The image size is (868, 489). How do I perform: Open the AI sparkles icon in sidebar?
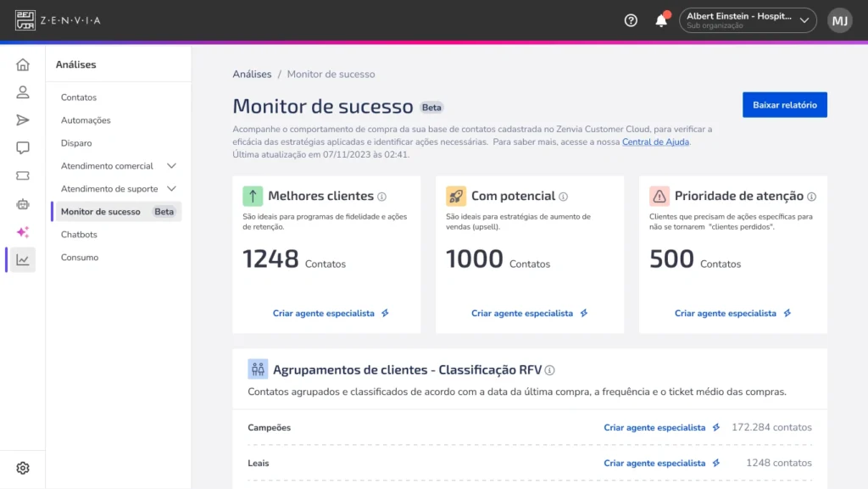click(x=23, y=231)
